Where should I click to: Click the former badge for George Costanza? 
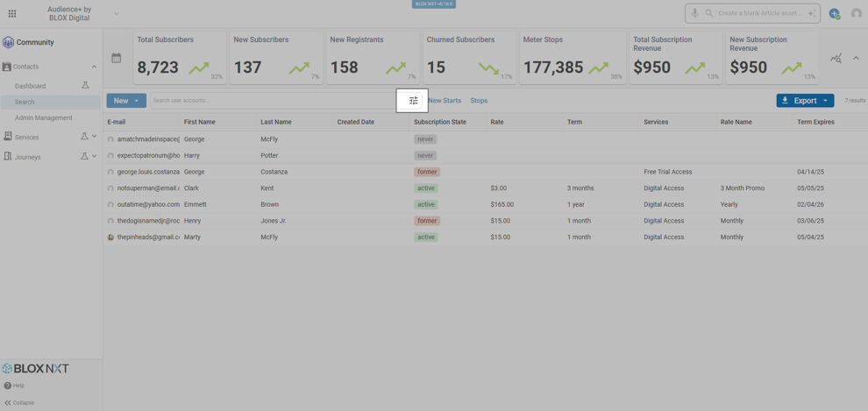click(x=427, y=172)
